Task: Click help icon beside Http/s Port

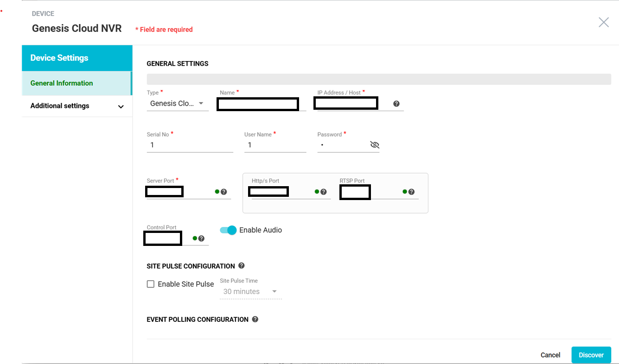Action: [x=324, y=192]
